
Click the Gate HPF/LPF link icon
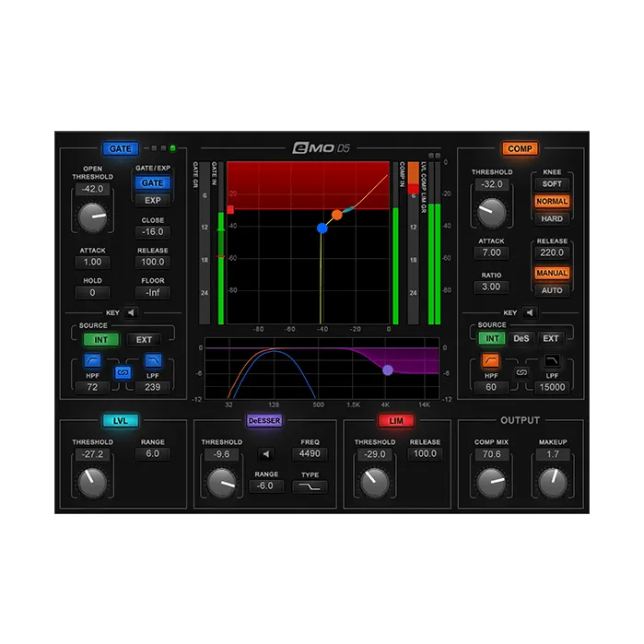click(123, 372)
